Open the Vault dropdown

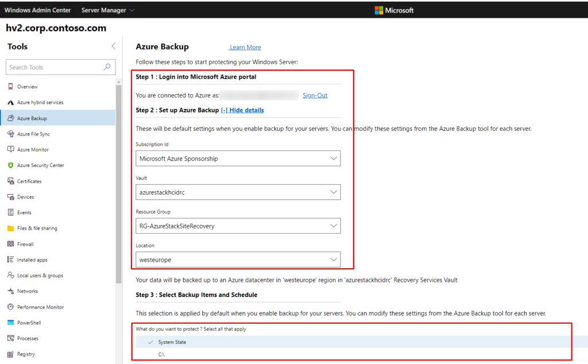(238, 192)
